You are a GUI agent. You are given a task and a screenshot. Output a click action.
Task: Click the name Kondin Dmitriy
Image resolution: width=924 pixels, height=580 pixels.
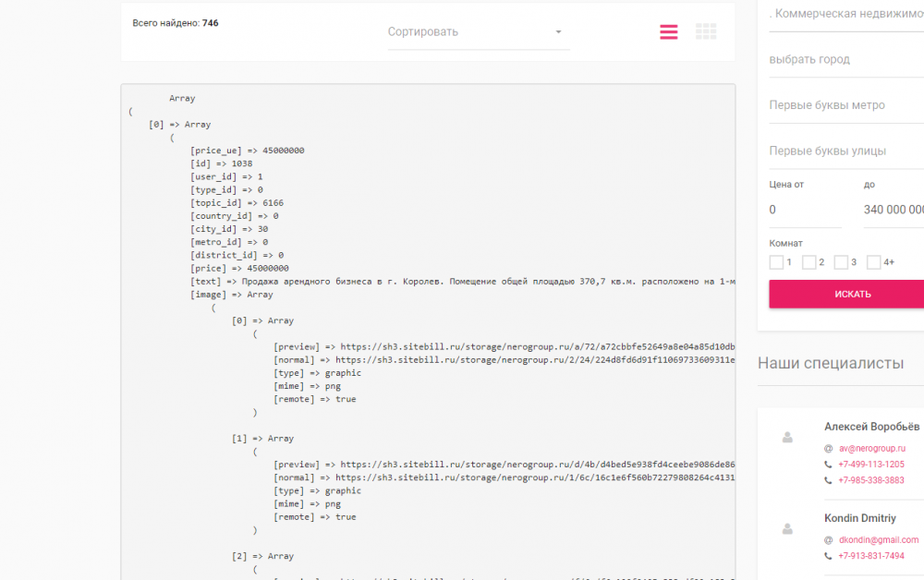coord(859,518)
